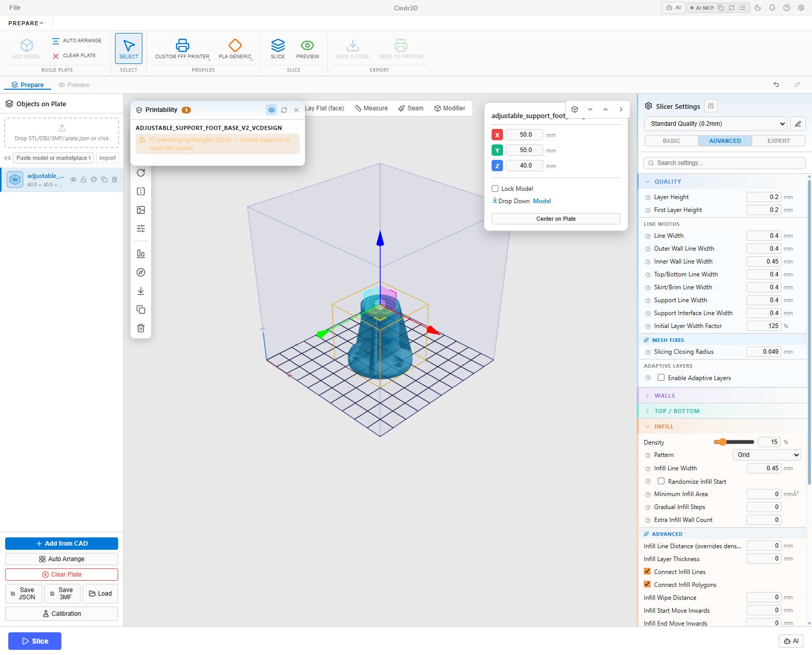812x655 pixels.
Task: Click the Modifier tool
Action: tap(450, 108)
